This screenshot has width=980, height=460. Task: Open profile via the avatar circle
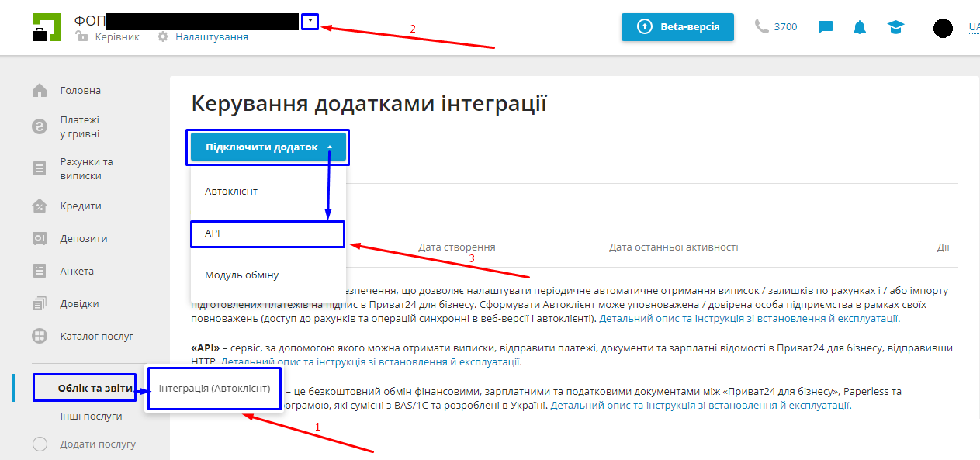pos(942,28)
